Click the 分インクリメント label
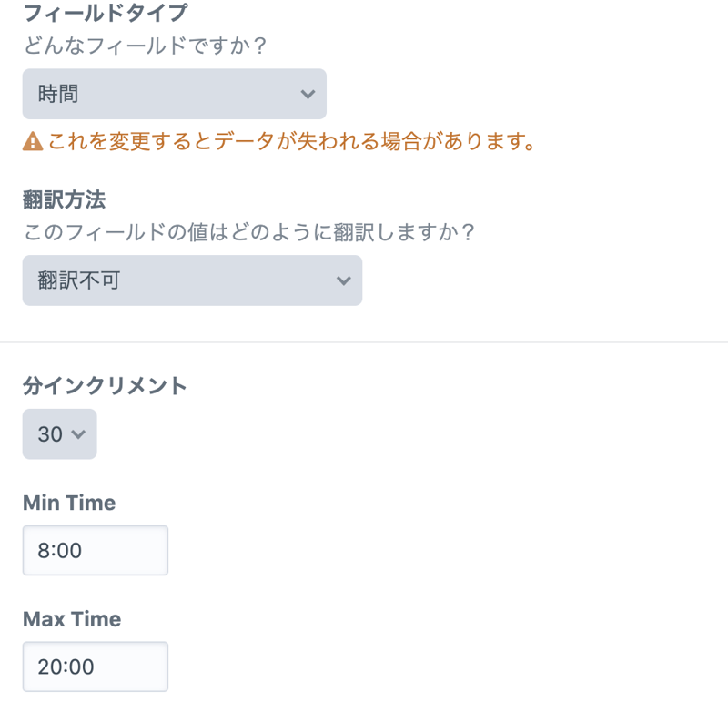This screenshot has width=728, height=713. click(105, 386)
